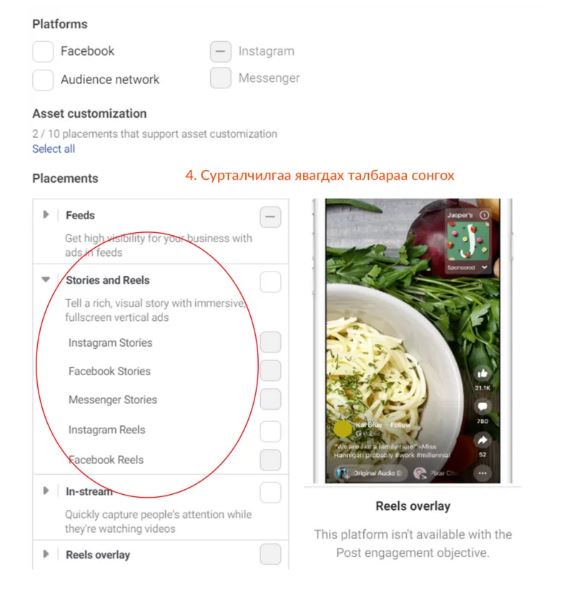Click the comment bubble icon in preview
Screen dimensions: 568x596
(x=482, y=406)
